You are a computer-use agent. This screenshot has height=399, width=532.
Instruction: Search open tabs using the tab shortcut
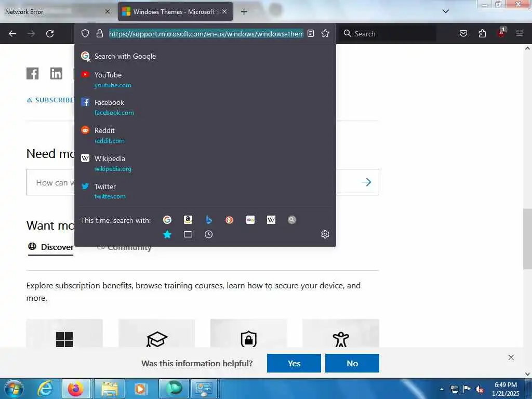[x=188, y=234]
